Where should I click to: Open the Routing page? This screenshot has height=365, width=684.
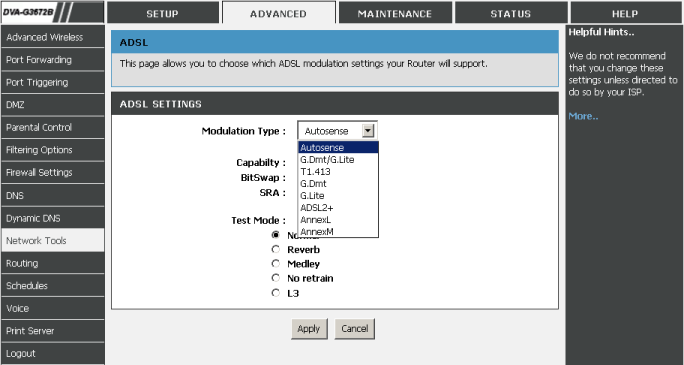pyautogui.click(x=52, y=263)
